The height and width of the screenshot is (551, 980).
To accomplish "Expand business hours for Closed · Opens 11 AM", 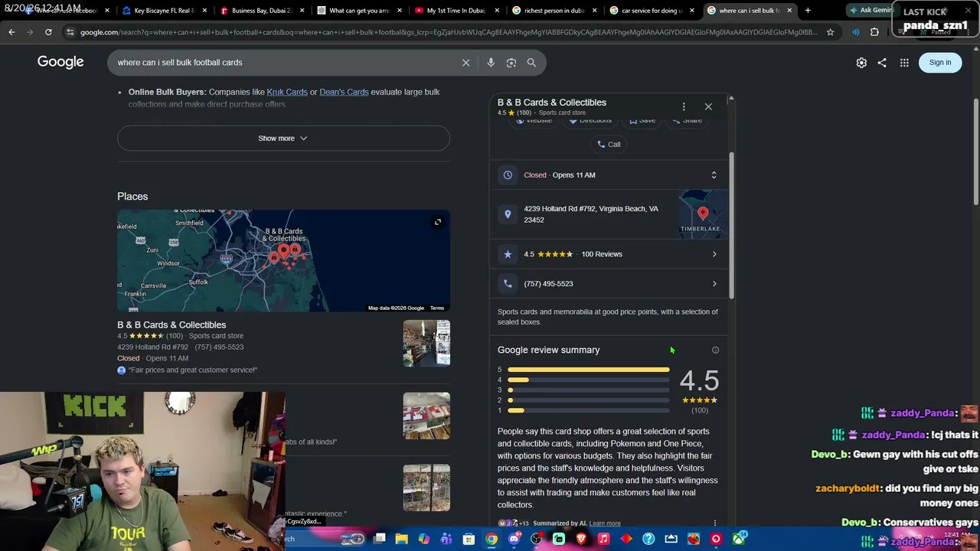I will pos(609,175).
